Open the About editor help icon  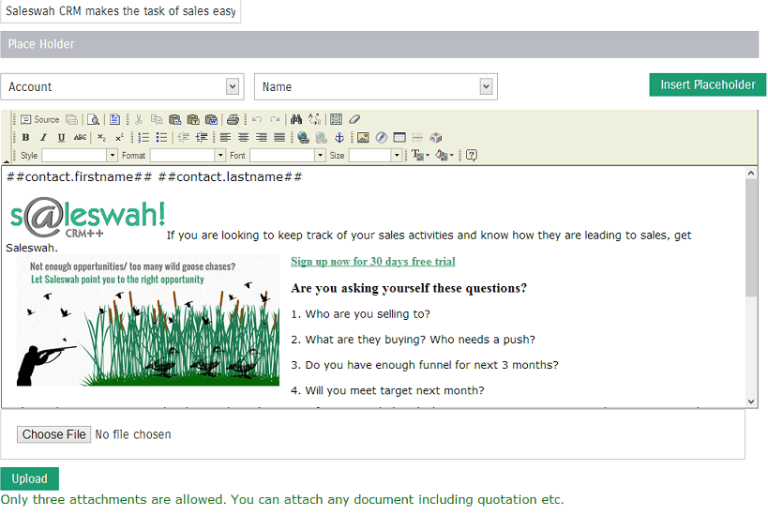point(472,156)
